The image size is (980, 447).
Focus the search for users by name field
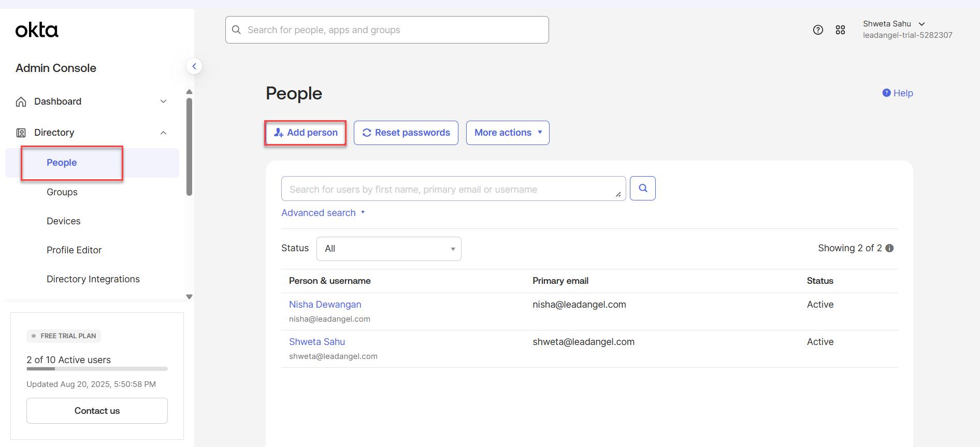[x=453, y=189]
